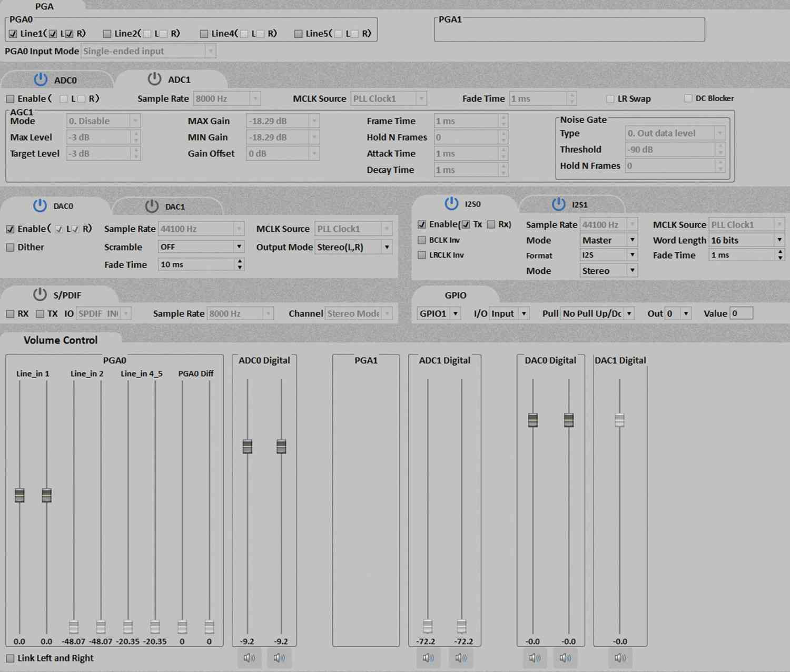Enable the PGA0 Line5 checkbox
This screenshot has height=672, width=790.
tap(299, 34)
